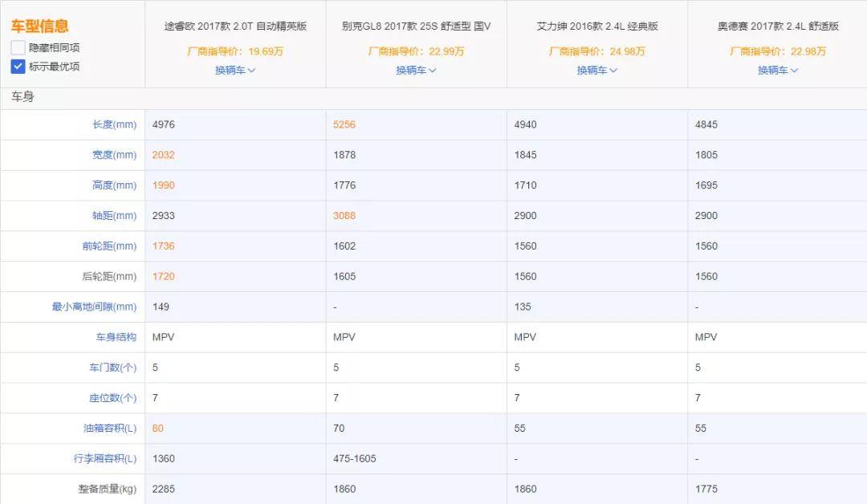867x504 pixels.
Task: Click the 艾力绅 2016款 2.4L 经典版 title
Action: click(597, 26)
